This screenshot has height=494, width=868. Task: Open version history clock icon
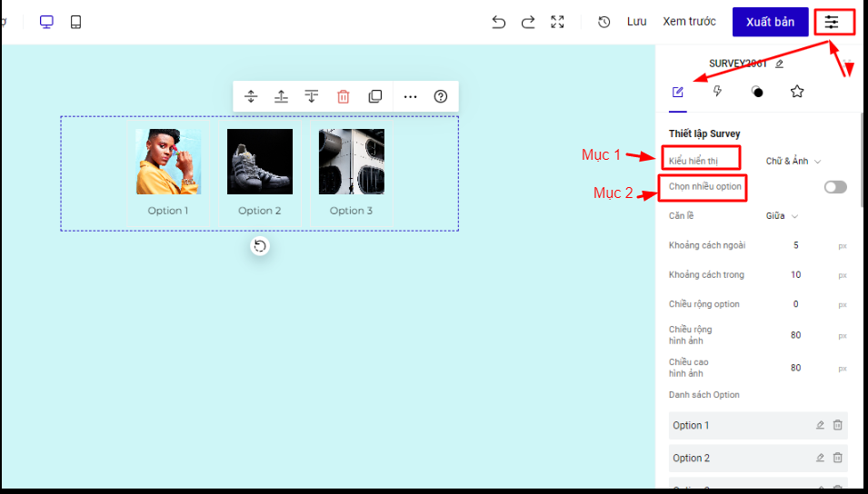coord(604,22)
